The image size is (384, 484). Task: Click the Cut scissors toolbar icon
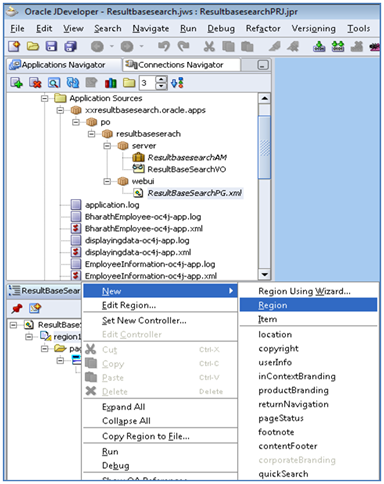point(209,46)
